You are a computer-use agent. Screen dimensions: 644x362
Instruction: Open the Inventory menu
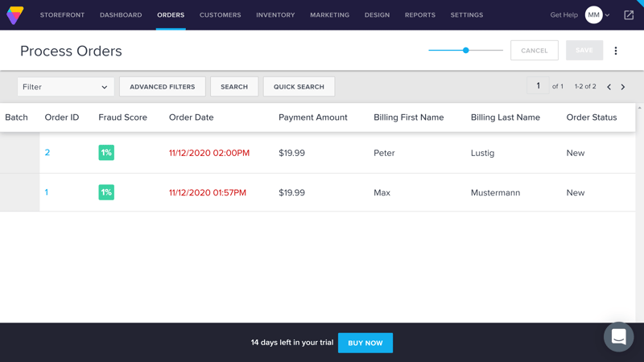[275, 14]
